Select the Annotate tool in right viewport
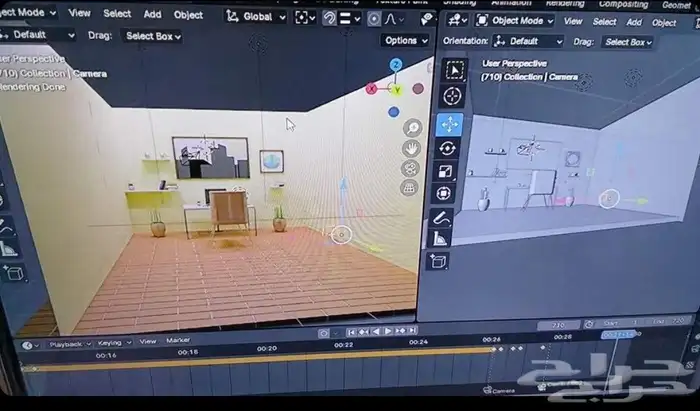This screenshot has height=411, width=700. (x=441, y=218)
